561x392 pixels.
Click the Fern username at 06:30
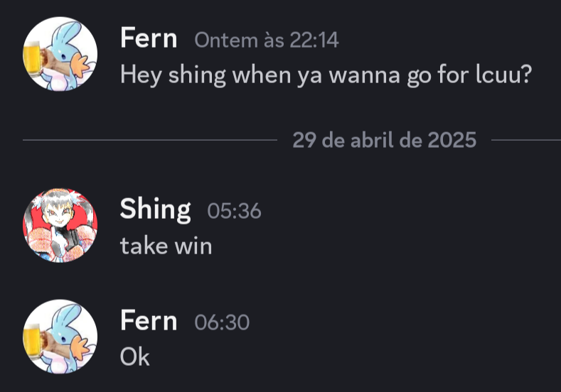(149, 320)
